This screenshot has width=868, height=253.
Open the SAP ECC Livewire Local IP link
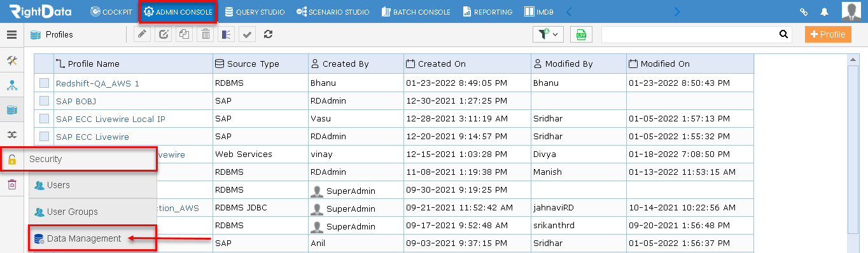coord(111,119)
